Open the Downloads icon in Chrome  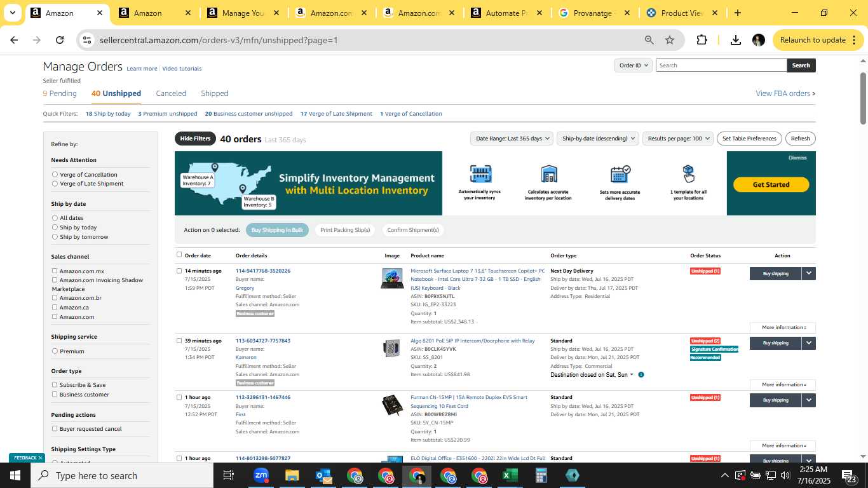pyautogui.click(x=735, y=40)
